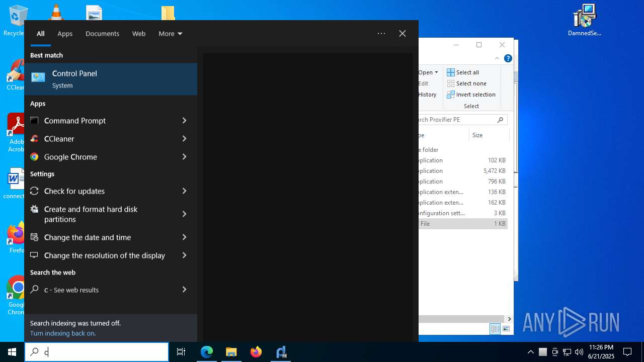Select the 102 KB application row
The height and width of the screenshot is (362, 644).
coord(463,160)
